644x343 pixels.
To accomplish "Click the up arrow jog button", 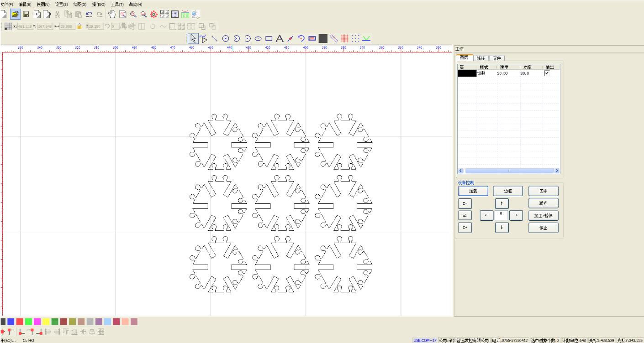I will [502, 203].
